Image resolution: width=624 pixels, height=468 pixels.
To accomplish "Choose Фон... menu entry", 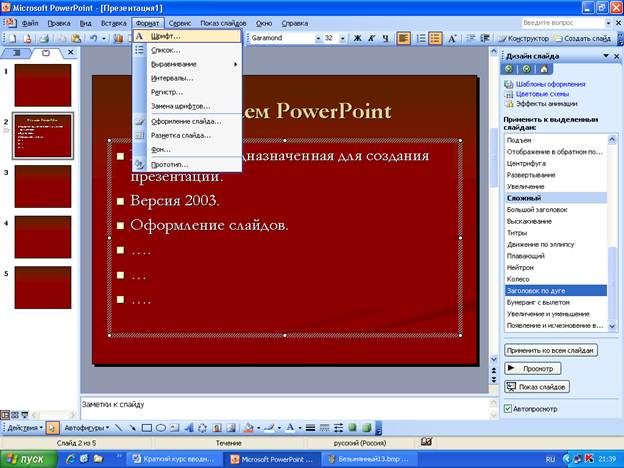I will pyautogui.click(x=187, y=150).
